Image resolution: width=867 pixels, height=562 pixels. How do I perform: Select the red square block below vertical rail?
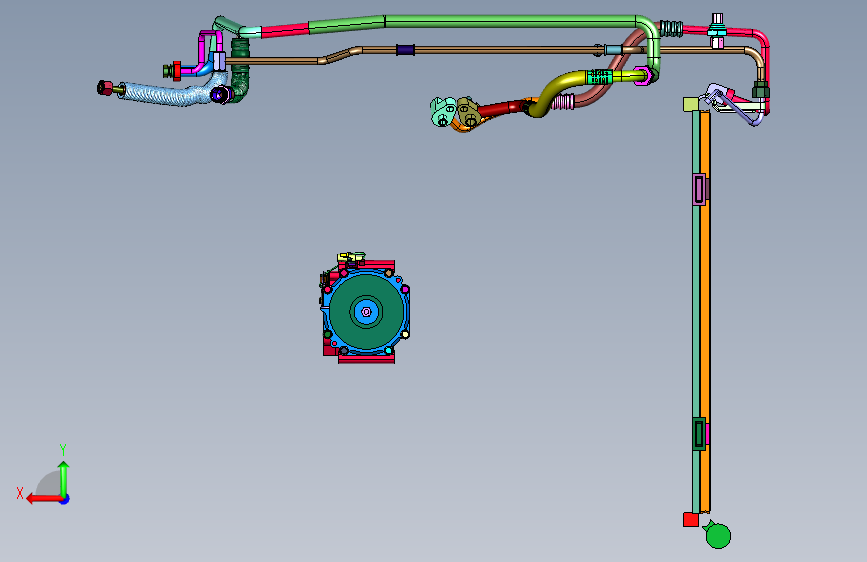pyautogui.click(x=691, y=520)
